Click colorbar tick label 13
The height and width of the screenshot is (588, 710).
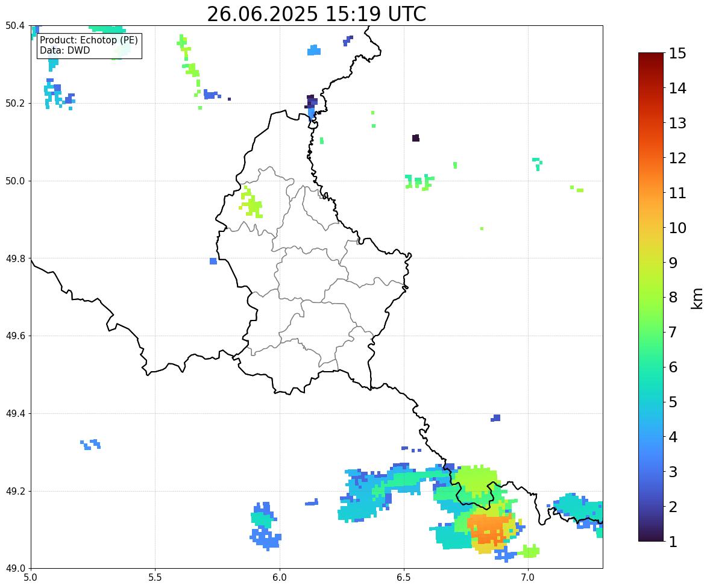tap(677, 123)
